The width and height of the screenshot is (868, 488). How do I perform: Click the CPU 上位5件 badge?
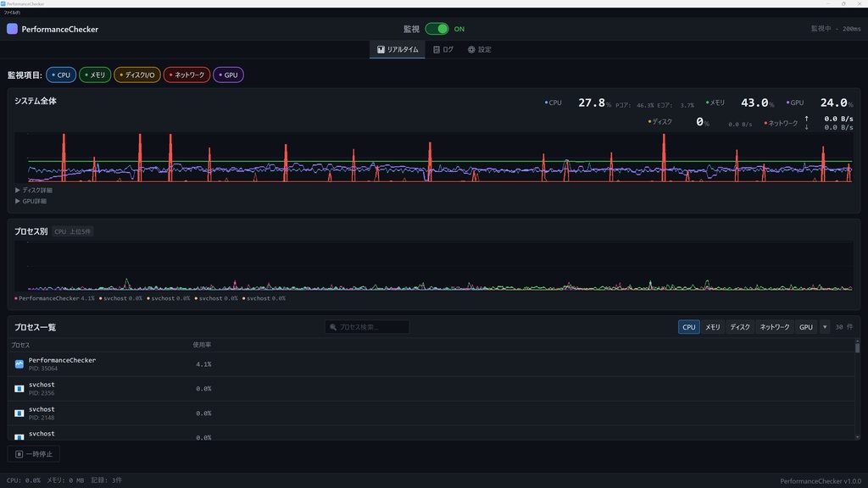73,231
